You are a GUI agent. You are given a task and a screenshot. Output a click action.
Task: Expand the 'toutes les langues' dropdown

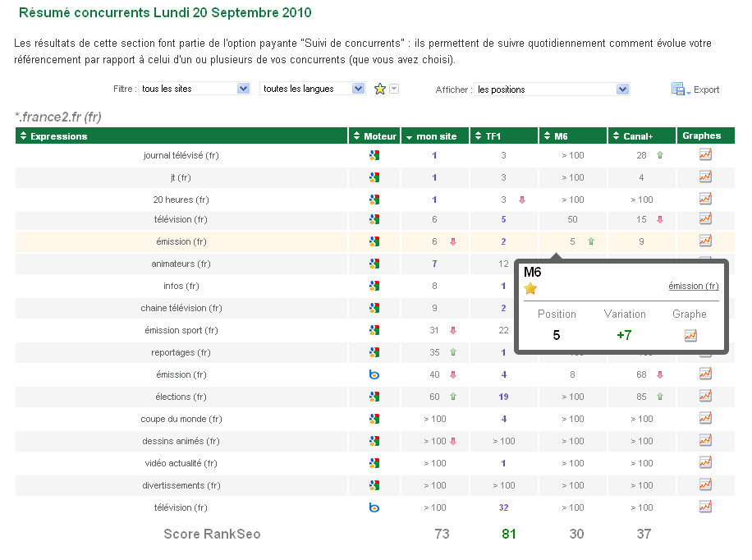[x=312, y=89]
